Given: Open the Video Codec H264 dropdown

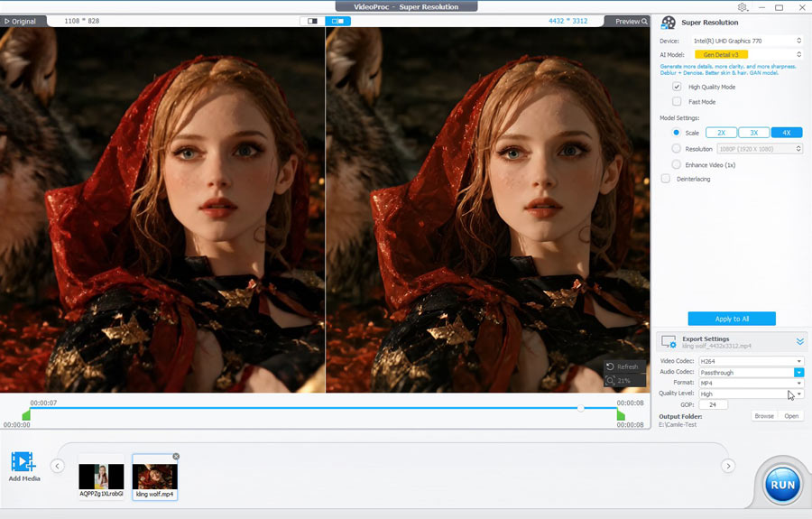Looking at the screenshot, I should tap(751, 361).
